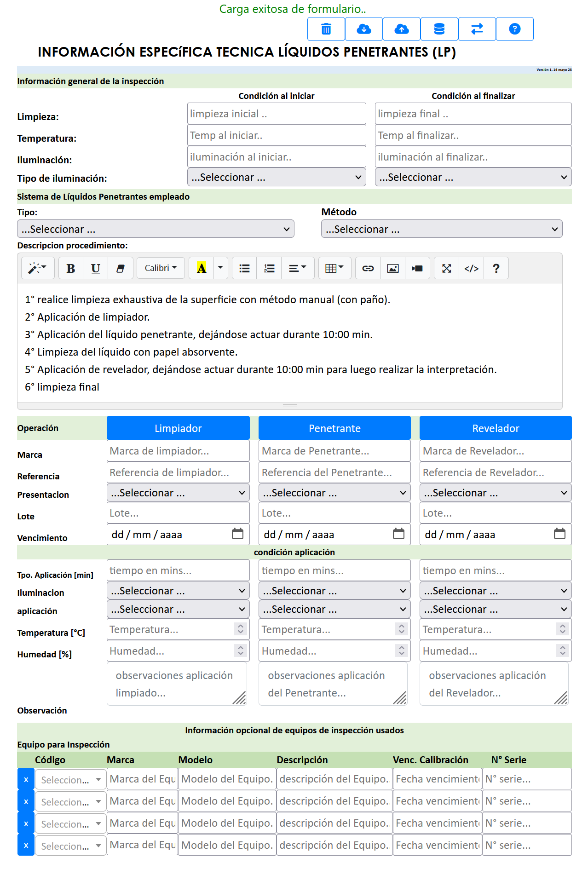The image size is (588, 869).
Task: Click the trash delete icon button
Action: pyautogui.click(x=326, y=29)
